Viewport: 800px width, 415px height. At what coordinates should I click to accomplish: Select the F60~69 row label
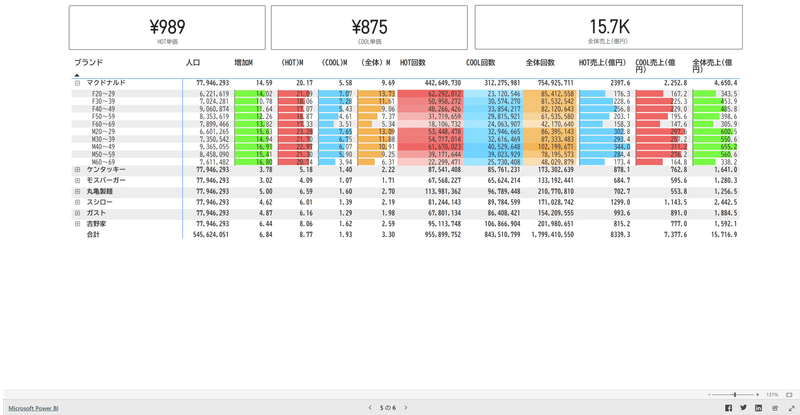tap(104, 124)
